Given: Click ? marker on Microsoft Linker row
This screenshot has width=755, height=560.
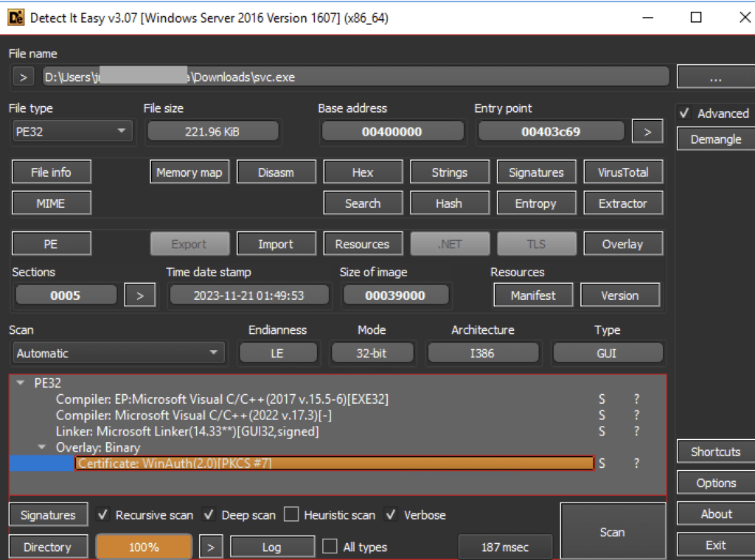Looking at the screenshot, I should [x=636, y=432].
